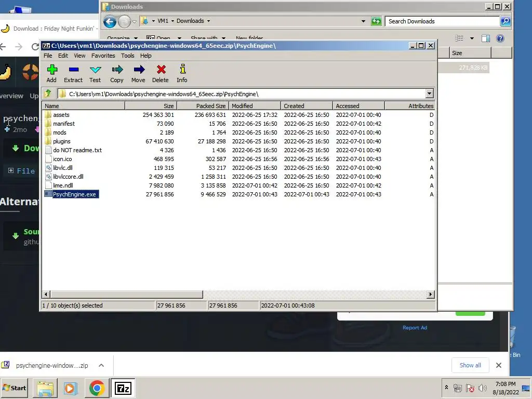This screenshot has height=399, width=532.
Task: Open Windows Explorer from taskbar
Action: click(x=45, y=388)
